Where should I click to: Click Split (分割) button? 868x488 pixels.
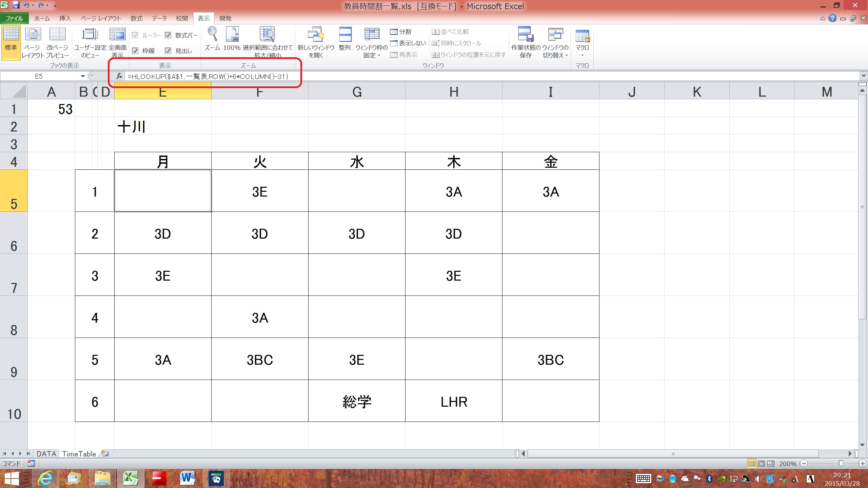[401, 32]
